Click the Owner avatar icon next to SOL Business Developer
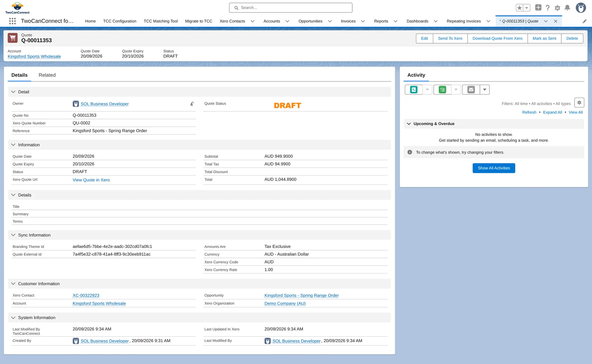The image size is (592, 364). (76, 104)
